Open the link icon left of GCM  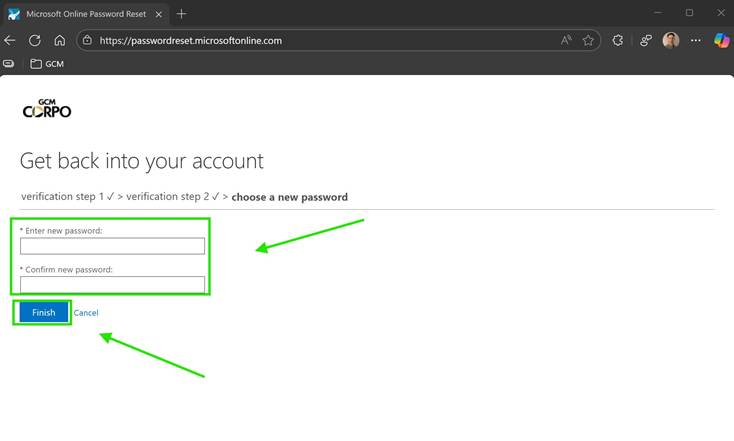(9, 64)
